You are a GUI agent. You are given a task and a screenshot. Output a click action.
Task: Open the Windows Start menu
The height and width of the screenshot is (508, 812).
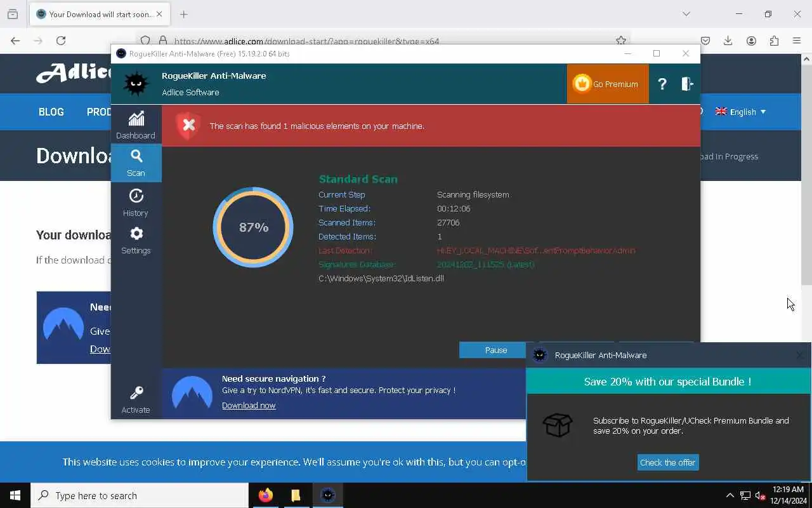tap(15, 495)
